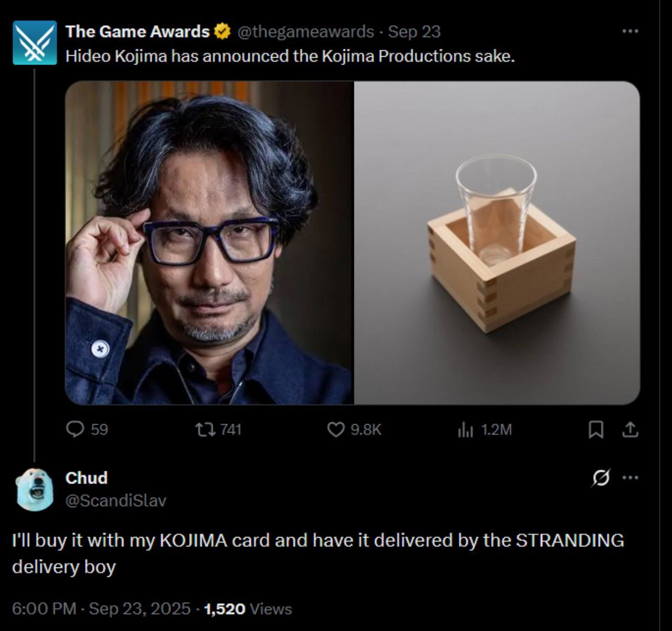Click the Chud display name
The width and height of the screenshot is (672, 631).
pyautogui.click(x=87, y=478)
